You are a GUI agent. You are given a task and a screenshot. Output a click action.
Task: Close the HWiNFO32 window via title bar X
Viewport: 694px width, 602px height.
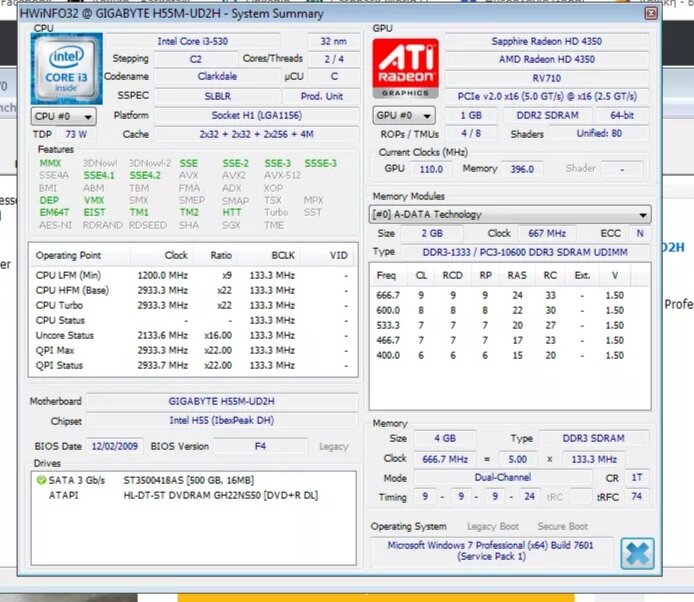pos(651,14)
